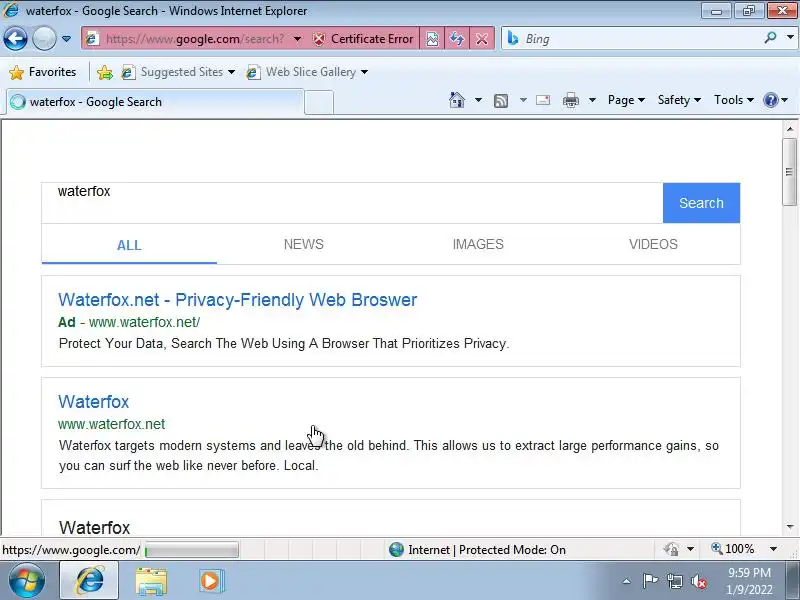
Task: Print the page with printer icon
Action: 570,101
